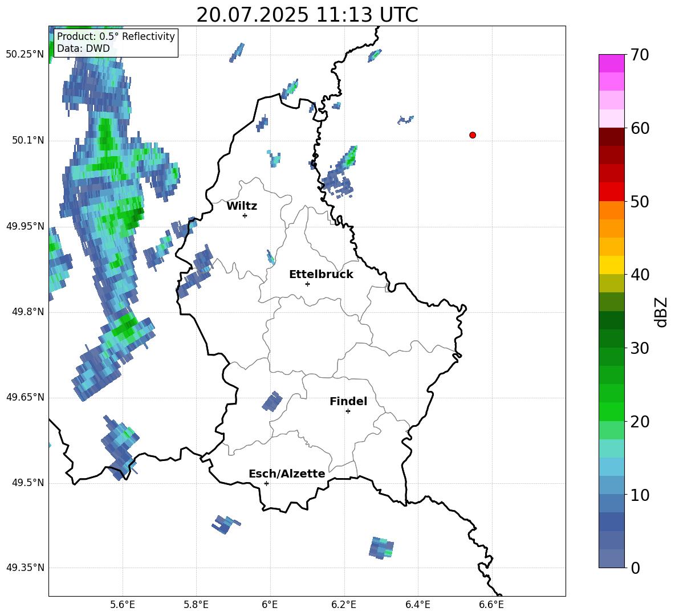
Task: Click the 6.4°E longitude label
Action: [417, 605]
